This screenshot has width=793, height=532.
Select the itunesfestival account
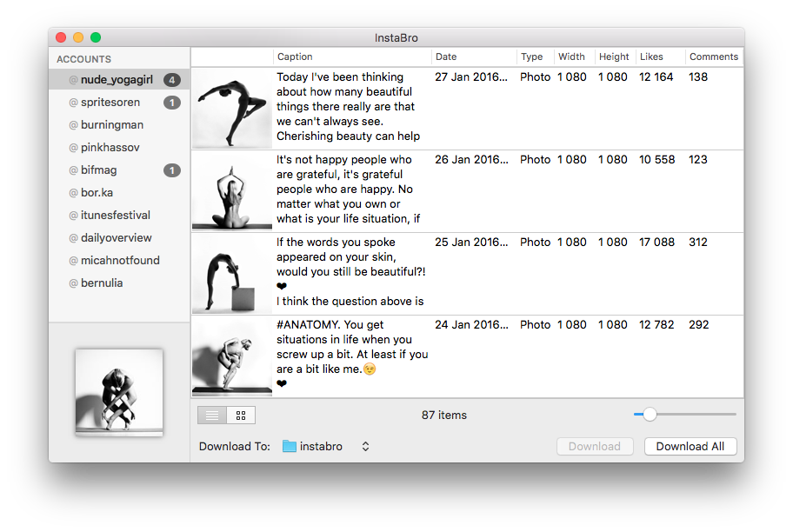point(119,215)
